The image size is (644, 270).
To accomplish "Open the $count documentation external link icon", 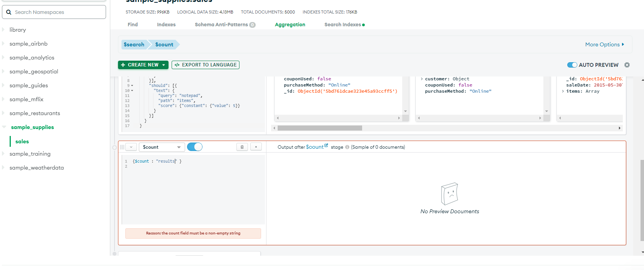I will pyautogui.click(x=326, y=146).
